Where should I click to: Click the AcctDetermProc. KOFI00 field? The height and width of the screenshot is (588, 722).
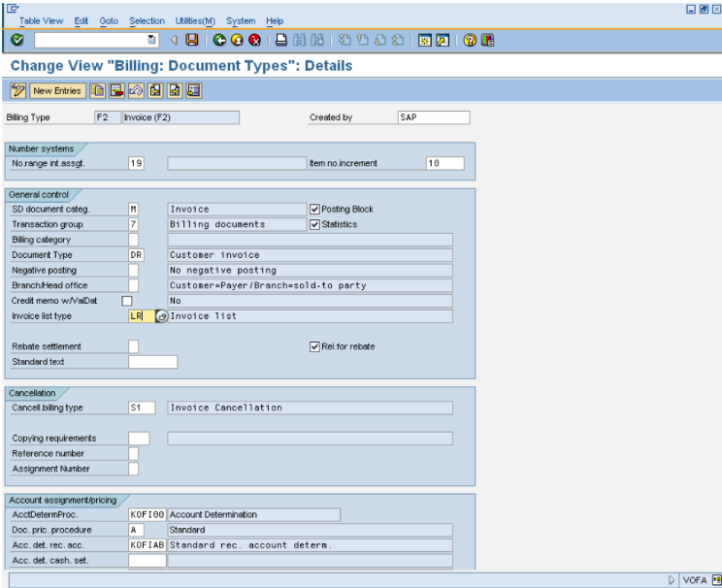[x=148, y=515]
